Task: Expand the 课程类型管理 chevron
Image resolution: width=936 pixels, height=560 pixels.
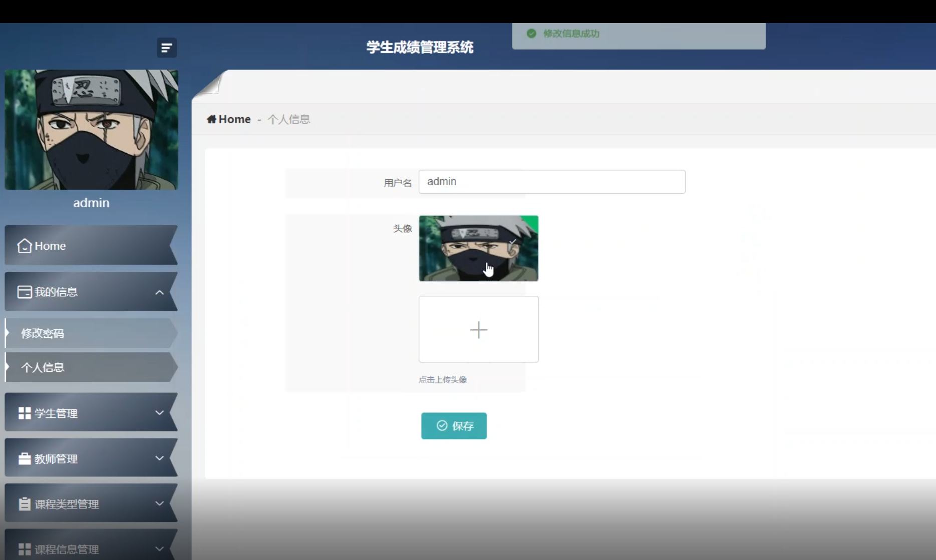Action: (159, 503)
